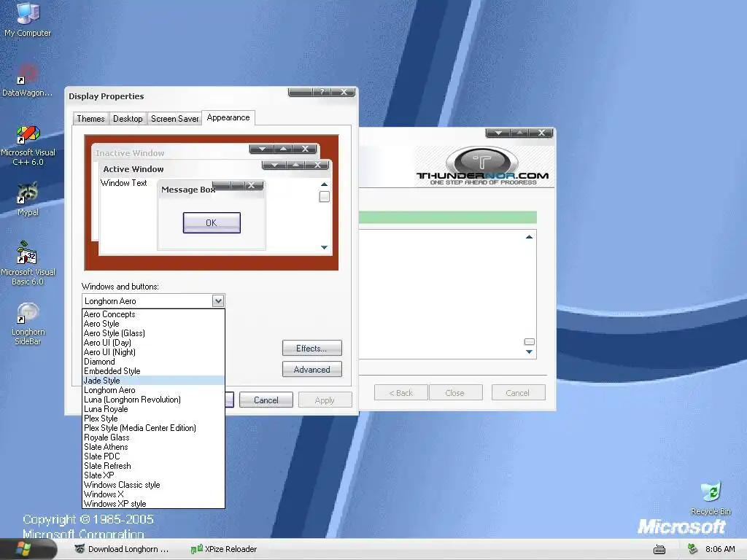Pick the plain Plex Style entry
The image size is (747, 560).
153,419
